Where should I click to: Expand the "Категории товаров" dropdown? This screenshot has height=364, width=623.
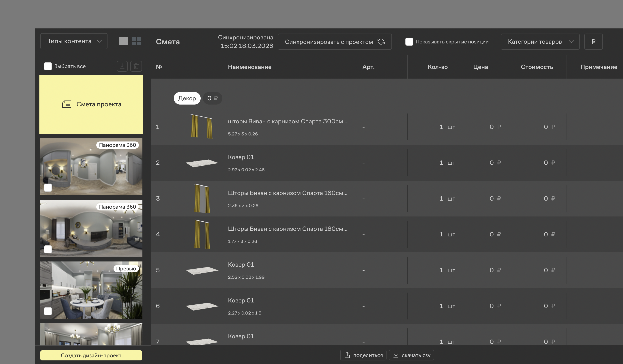click(x=540, y=42)
